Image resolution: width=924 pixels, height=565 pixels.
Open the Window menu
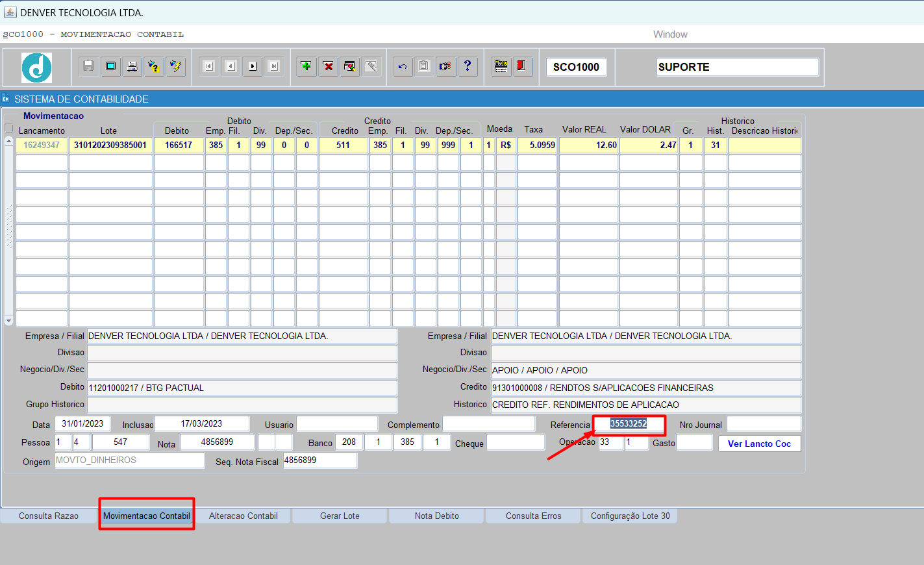click(x=670, y=34)
